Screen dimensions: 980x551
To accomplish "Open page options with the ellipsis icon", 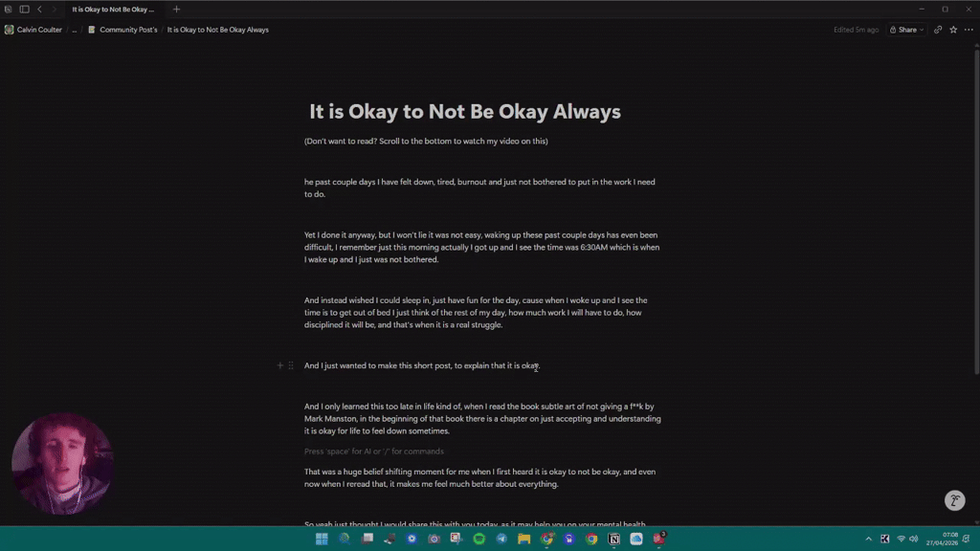I will pos(967,30).
